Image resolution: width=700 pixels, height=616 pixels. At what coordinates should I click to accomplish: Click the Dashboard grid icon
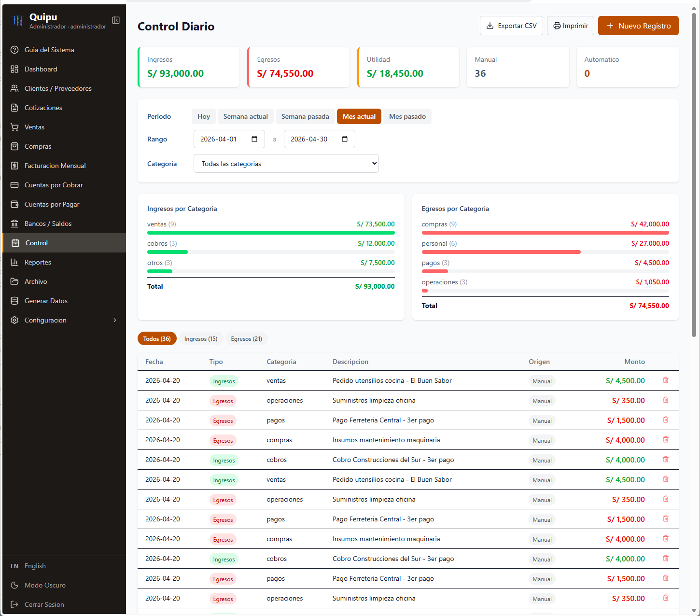point(14,69)
